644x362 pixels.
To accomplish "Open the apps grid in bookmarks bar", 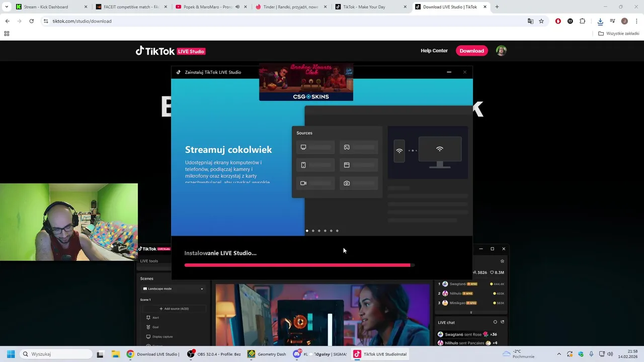I will tap(7, 34).
